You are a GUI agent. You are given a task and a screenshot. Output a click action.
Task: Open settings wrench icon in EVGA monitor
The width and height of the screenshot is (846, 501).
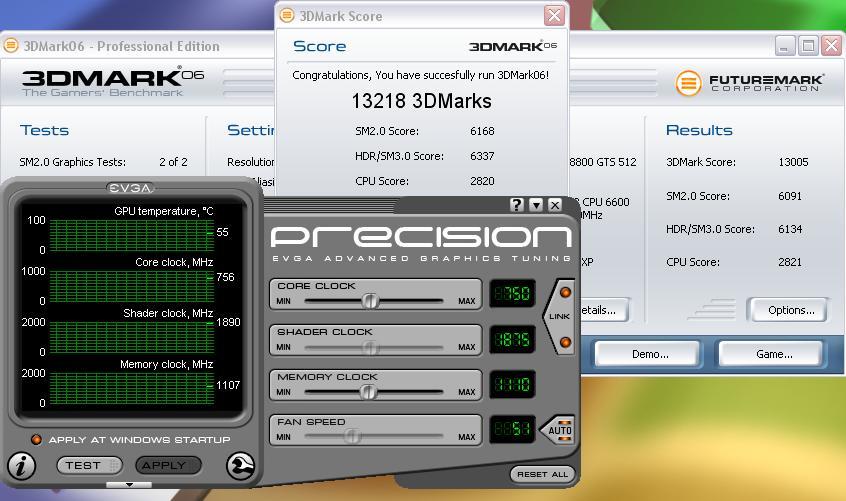(240, 466)
